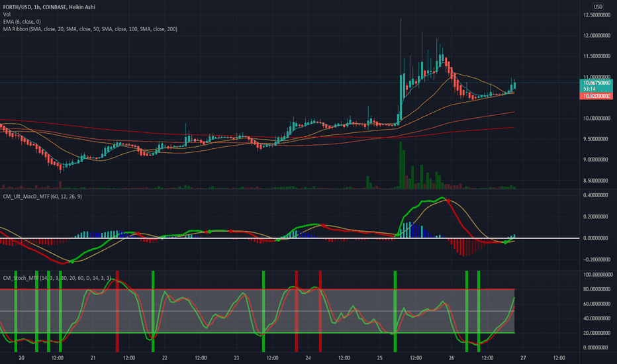
Task: Click the FORTH/USD symbol title
Action: (49, 7)
